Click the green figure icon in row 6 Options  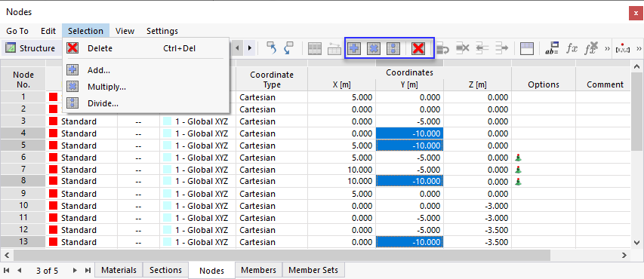518,158
